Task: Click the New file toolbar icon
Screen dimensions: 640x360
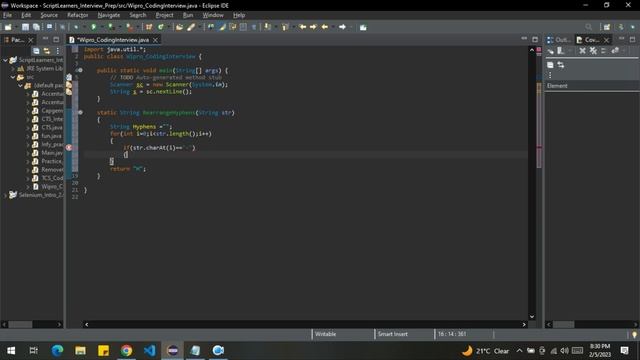Action: pyautogui.click(x=8, y=27)
